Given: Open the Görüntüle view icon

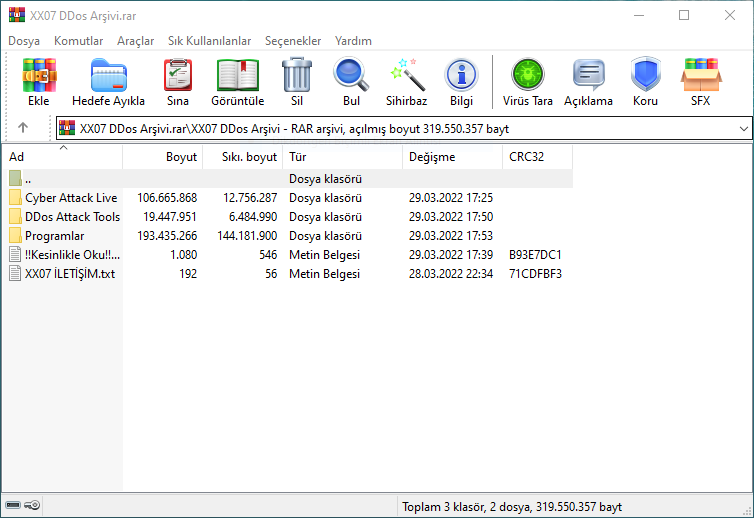Looking at the screenshot, I should (238, 75).
